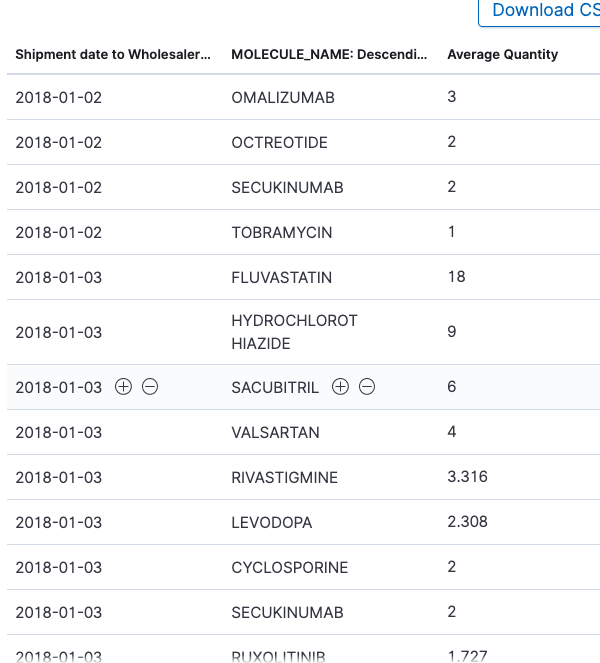Click the RIVASTIGMINE cell
Image resolution: width=600 pixels, height=663 pixels.
point(285,478)
